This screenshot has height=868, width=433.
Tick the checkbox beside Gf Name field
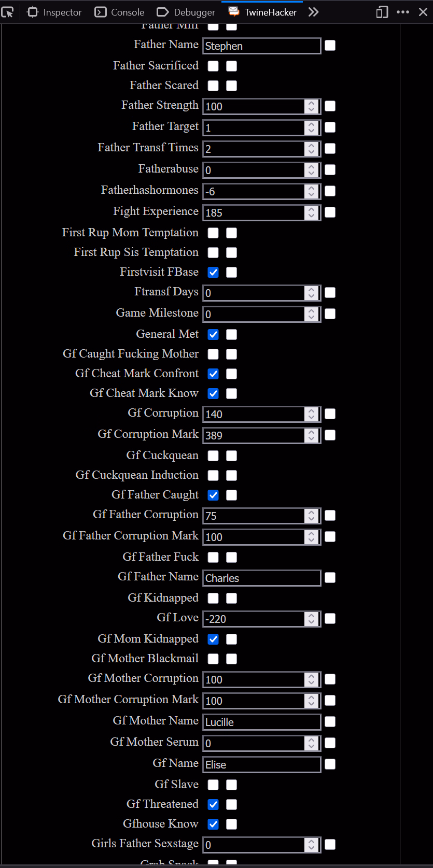(x=330, y=764)
